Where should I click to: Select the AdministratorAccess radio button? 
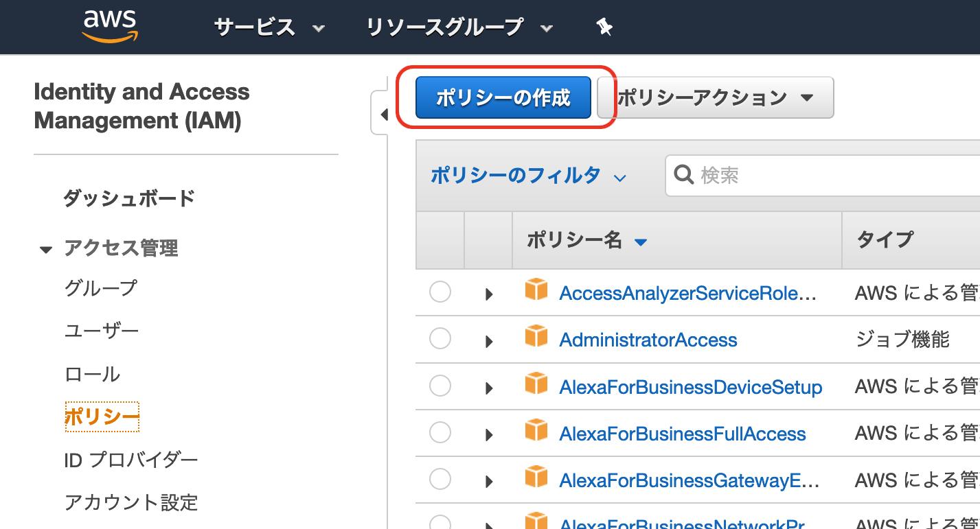click(440, 338)
